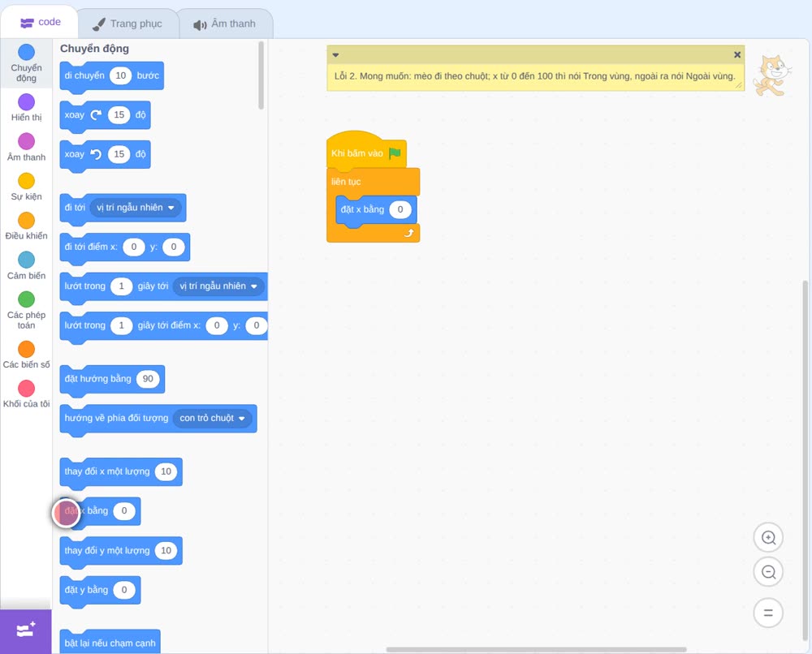Viewport: 812px width, 654px height.
Task: Zoom in on the workspace
Action: pyautogui.click(x=768, y=538)
